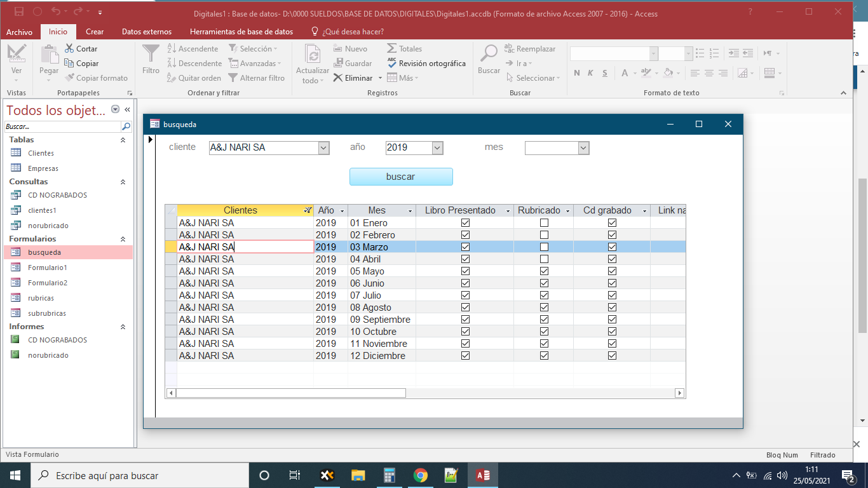Image resolution: width=868 pixels, height=488 pixels.
Task: Run Revisión ortográfica spell check
Action: 426,64
